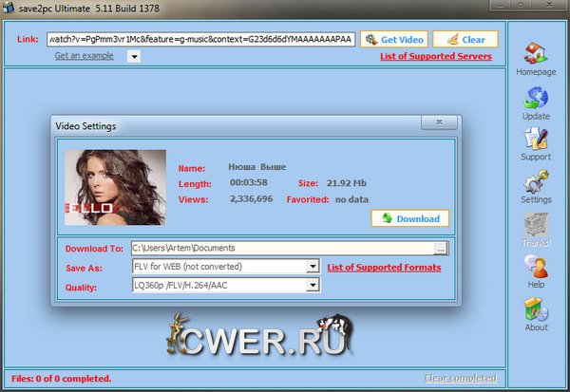Click the Thanks! shopping cart icon
The image size is (570, 392).
(x=536, y=225)
